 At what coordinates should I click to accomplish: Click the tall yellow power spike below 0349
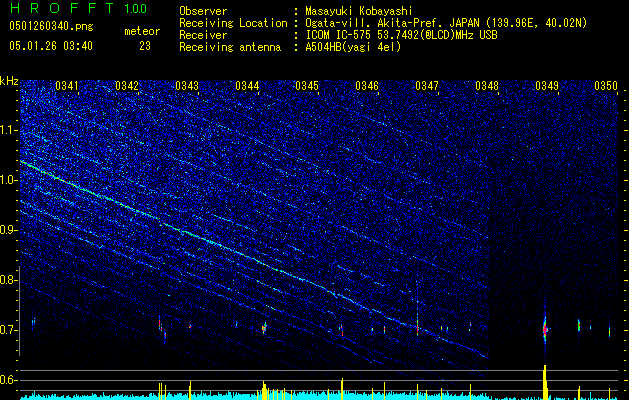pyautogui.click(x=545, y=382)
